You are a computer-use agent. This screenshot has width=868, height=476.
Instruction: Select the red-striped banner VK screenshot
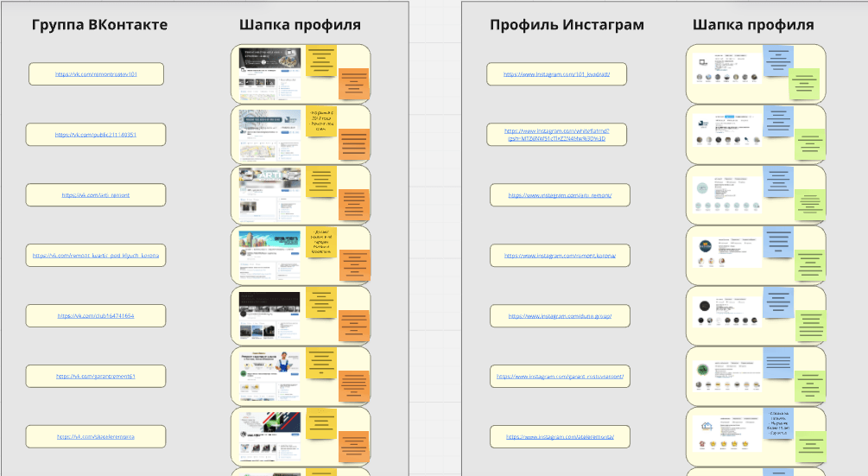pyautogui.click(x=270, y=435)
